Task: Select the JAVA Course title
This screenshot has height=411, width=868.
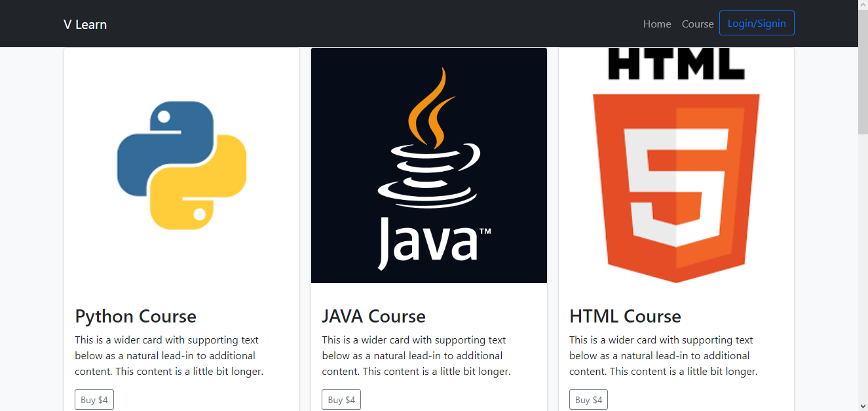Action: [373, 317]
